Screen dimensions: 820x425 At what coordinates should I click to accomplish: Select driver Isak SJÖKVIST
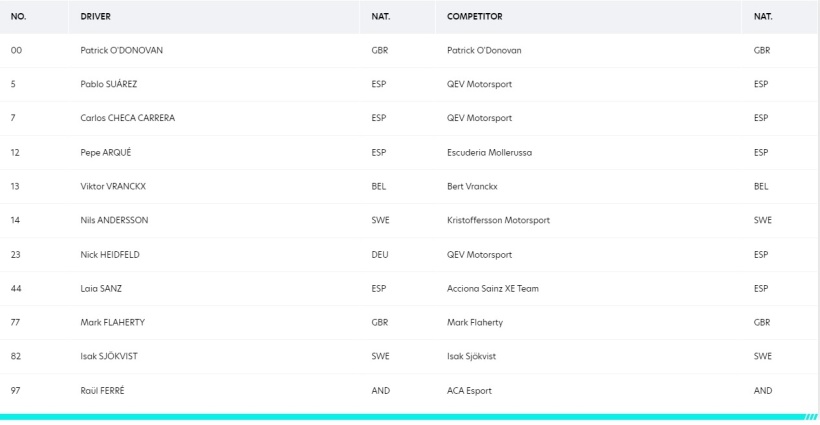coord(109,356)
